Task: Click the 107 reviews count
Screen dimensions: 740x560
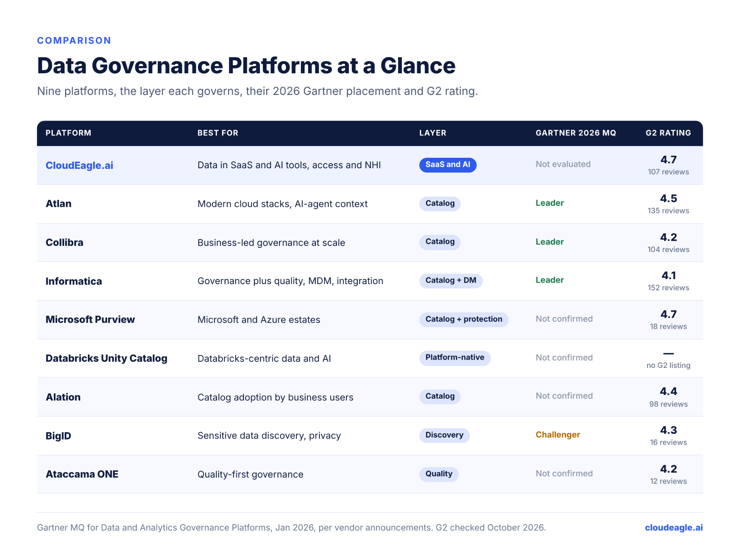Action: tap(668, 172)
